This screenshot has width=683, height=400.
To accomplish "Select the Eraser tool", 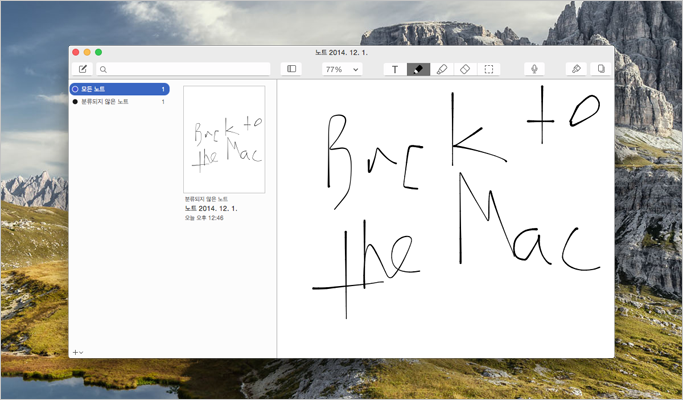I will [465, 69].
